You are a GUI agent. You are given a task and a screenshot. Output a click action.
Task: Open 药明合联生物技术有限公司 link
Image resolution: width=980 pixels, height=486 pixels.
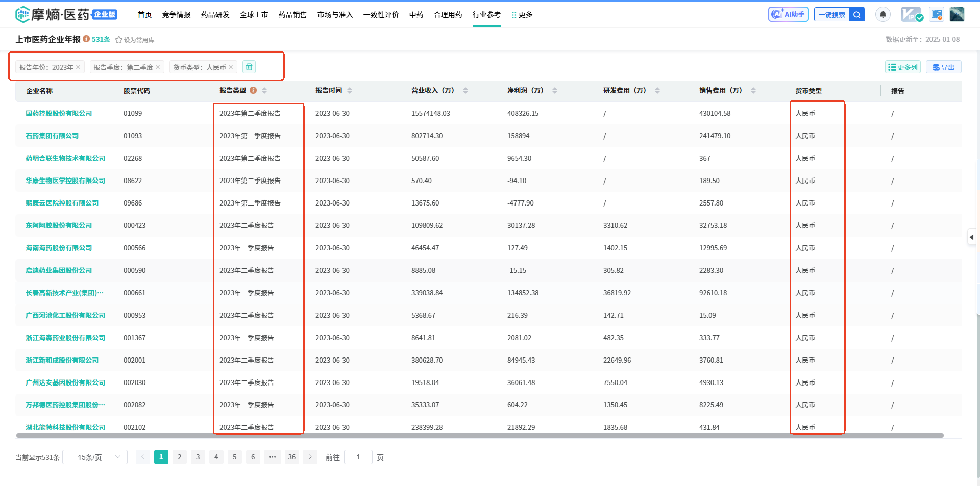(65, 158)
